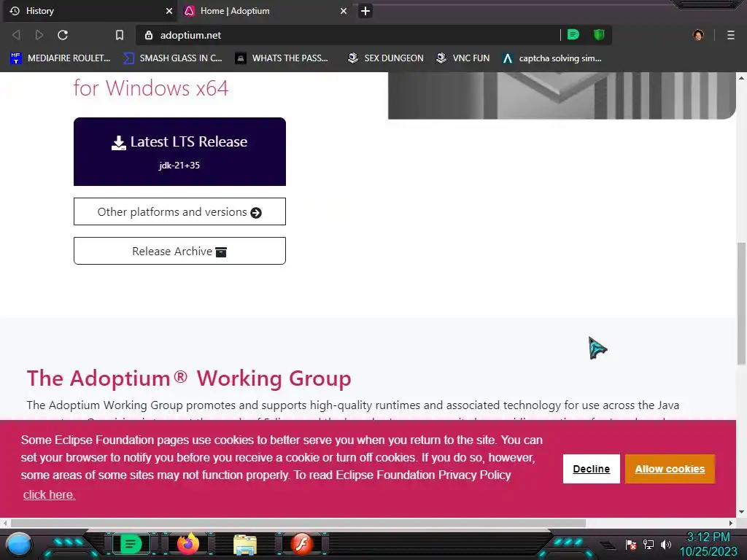Click the browser forward arrow
Image resolution: width=747 pixels, height=560 pixels.
point(39,35)
